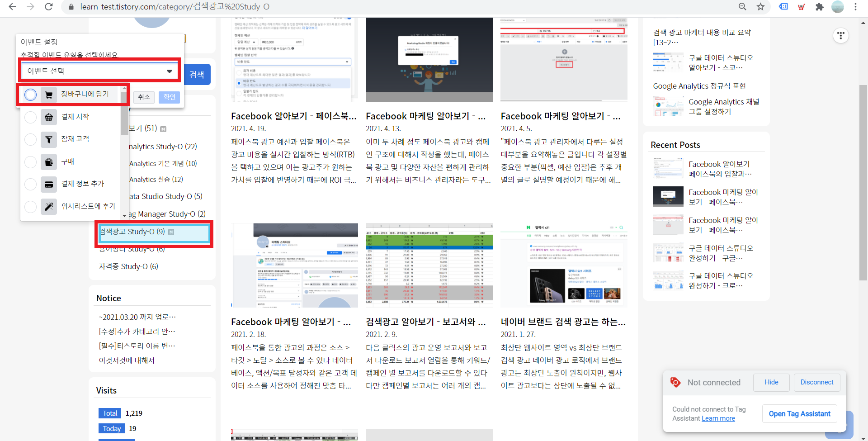Click the Open Tag Assistant button

coord(799,414)
